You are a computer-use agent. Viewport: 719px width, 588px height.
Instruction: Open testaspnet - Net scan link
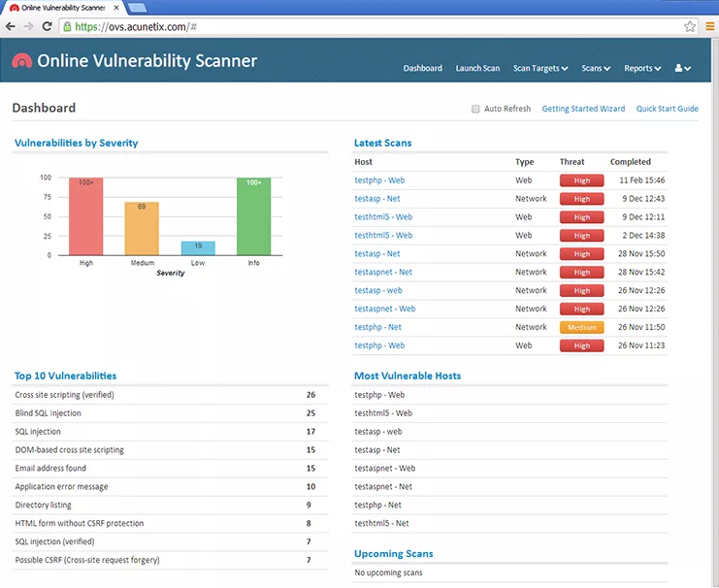383,272
